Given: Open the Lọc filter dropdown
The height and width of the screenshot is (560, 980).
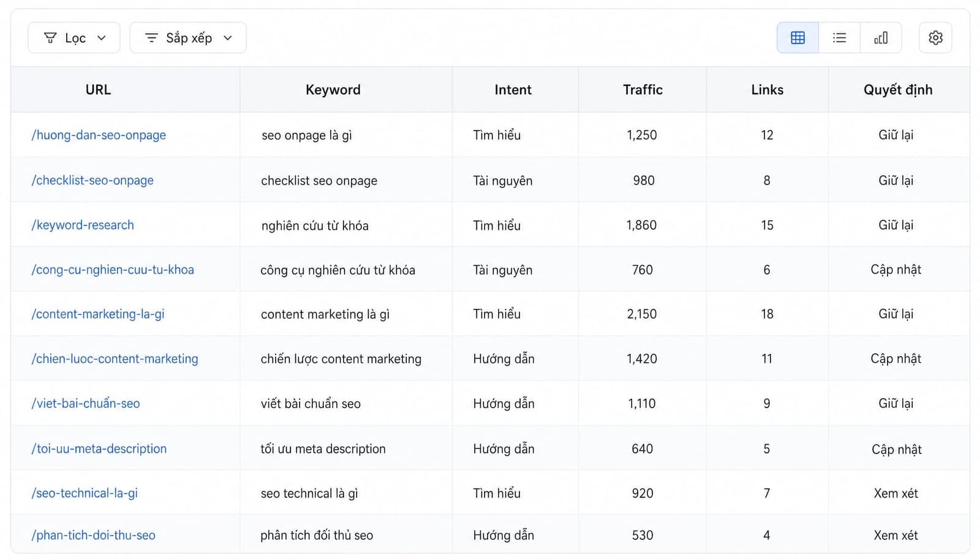Looking at the screenshot, I should (x=74, y=38).
